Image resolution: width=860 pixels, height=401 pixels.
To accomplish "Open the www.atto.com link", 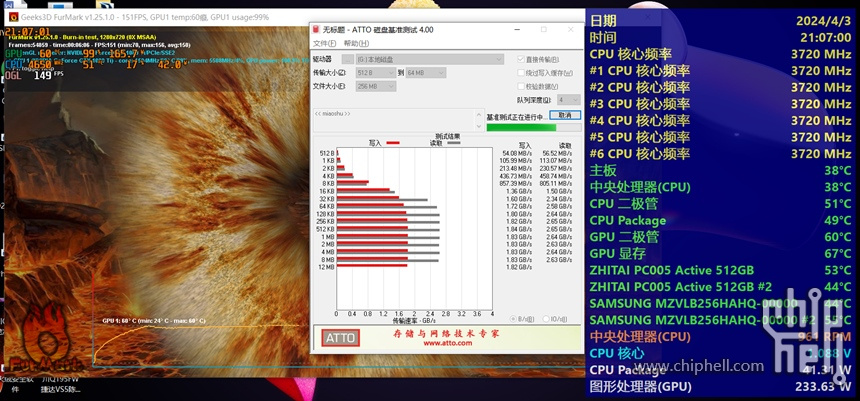I will coord(448,343).
